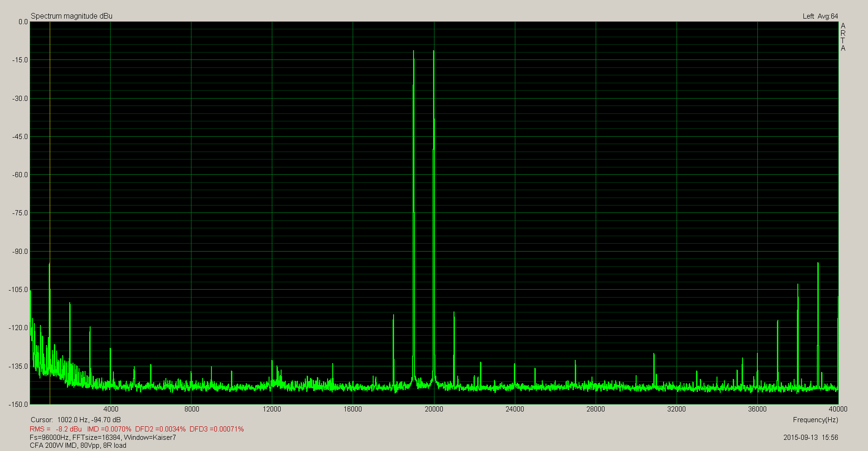Click the 39 kHz sum-product peak tip
This screenshot has height=451, width=868.
coord(818,263)
